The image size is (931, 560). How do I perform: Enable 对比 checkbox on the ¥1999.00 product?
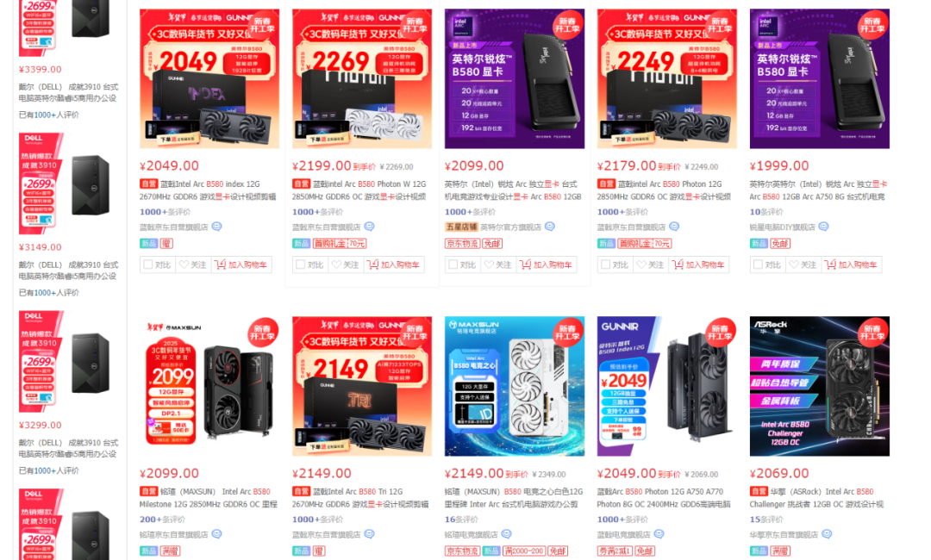759,264
